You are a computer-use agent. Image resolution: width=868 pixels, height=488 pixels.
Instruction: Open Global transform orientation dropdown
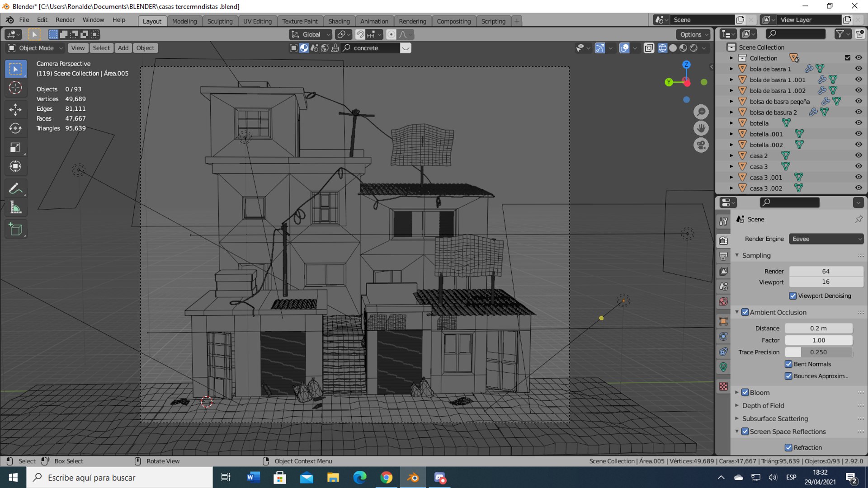[x=311, y=34]
